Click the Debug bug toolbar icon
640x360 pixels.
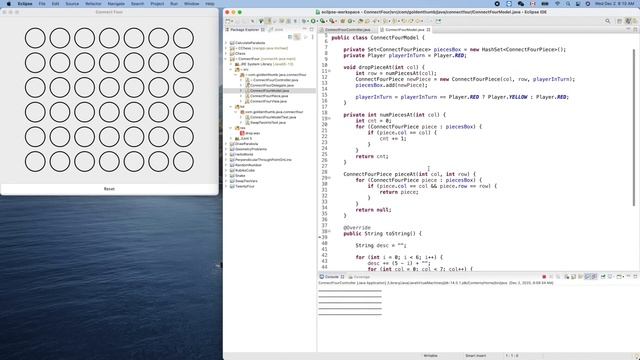click(304, 21)
